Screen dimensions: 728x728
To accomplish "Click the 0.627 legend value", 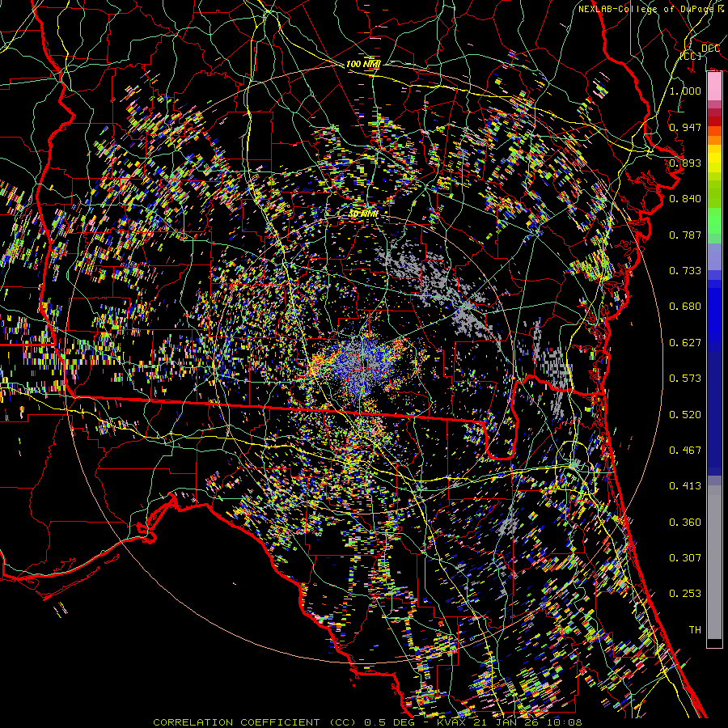I will coord(685,342).
